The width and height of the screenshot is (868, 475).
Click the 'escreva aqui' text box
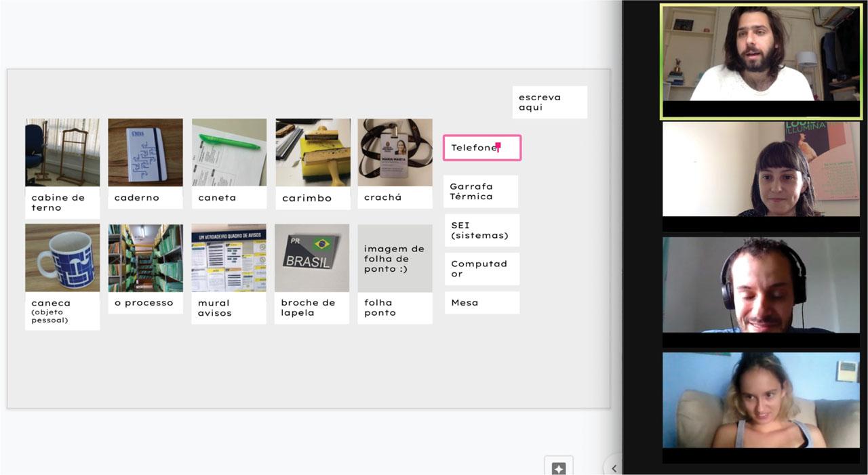point(549,102)
